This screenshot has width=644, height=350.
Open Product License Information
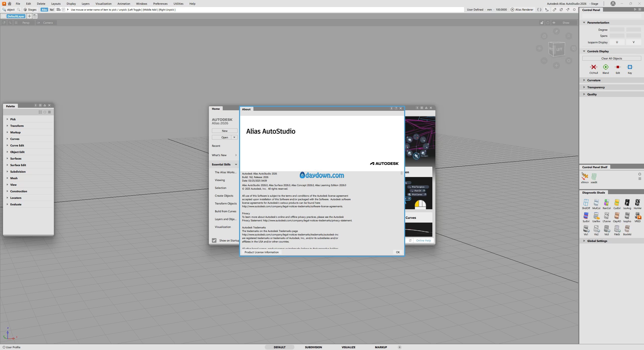[x=261, y=252]
